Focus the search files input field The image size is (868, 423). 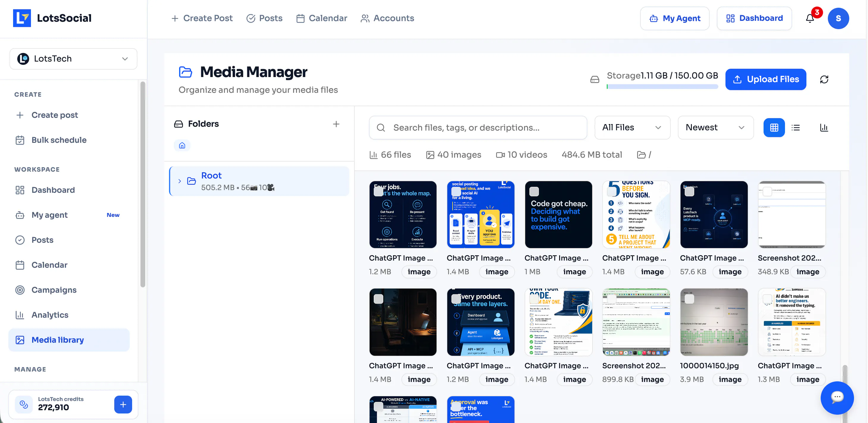(478, 128)
